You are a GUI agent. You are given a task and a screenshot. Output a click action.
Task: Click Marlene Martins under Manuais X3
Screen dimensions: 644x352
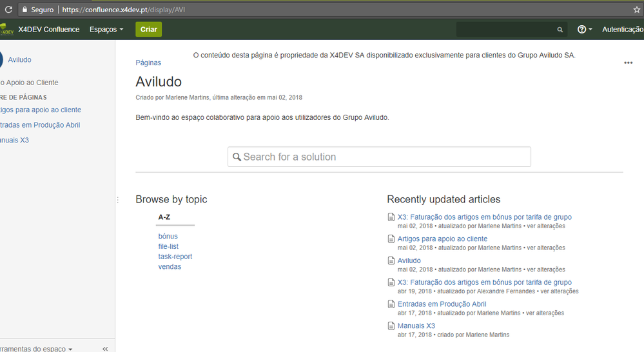487,335
